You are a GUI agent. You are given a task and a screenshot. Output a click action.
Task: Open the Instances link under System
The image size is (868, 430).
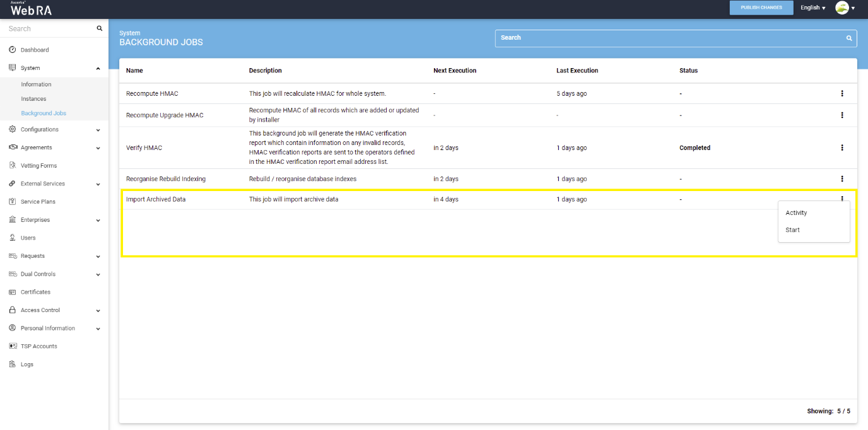(x=33, y=99)
